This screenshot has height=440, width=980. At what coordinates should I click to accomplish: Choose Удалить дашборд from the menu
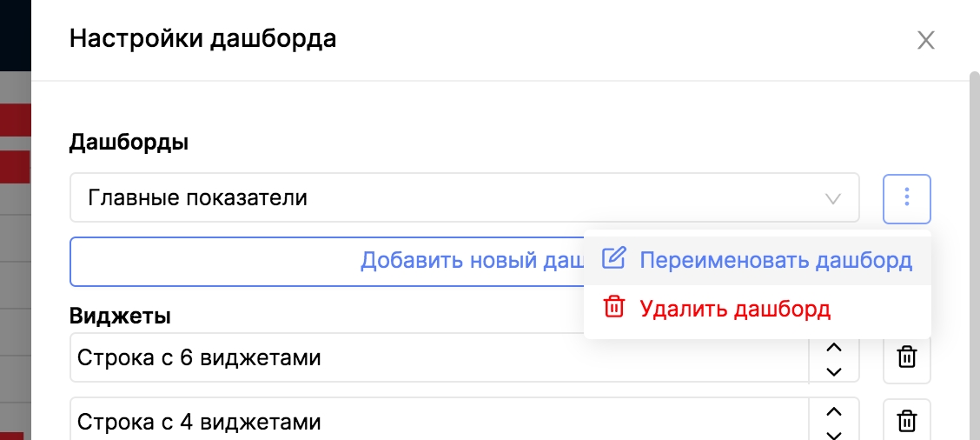(x=735, y=309)
